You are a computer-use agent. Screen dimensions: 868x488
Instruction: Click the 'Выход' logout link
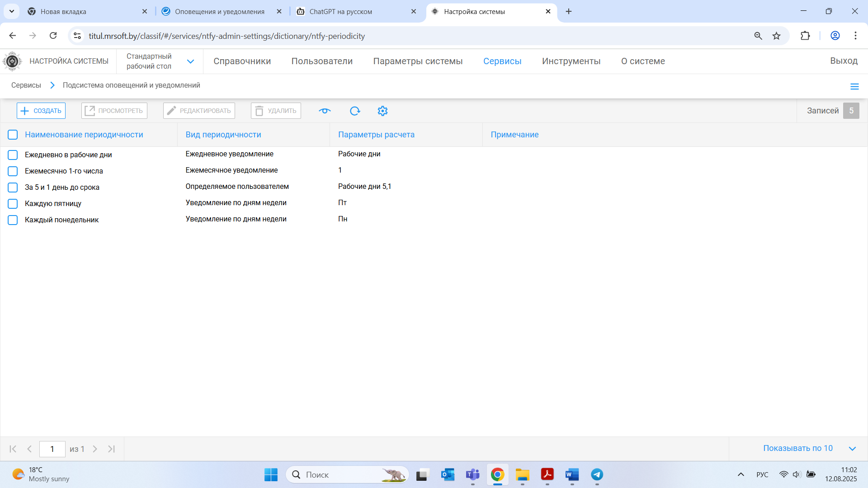(844, 61)
